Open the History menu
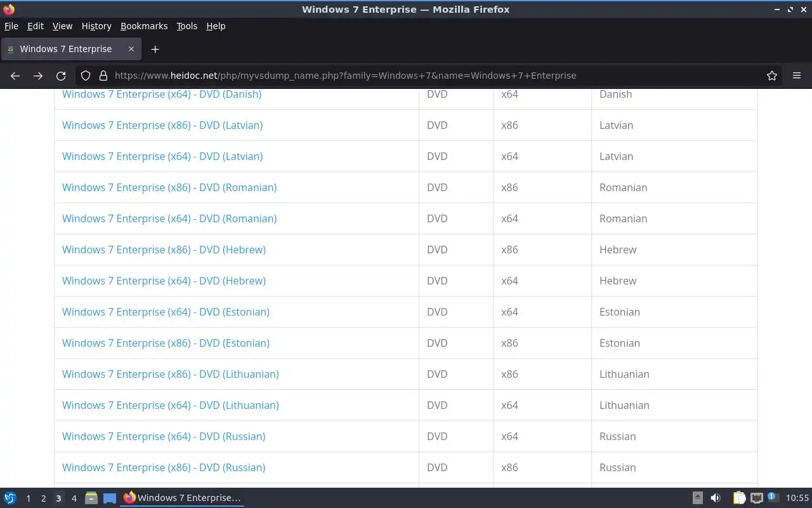 96,26
